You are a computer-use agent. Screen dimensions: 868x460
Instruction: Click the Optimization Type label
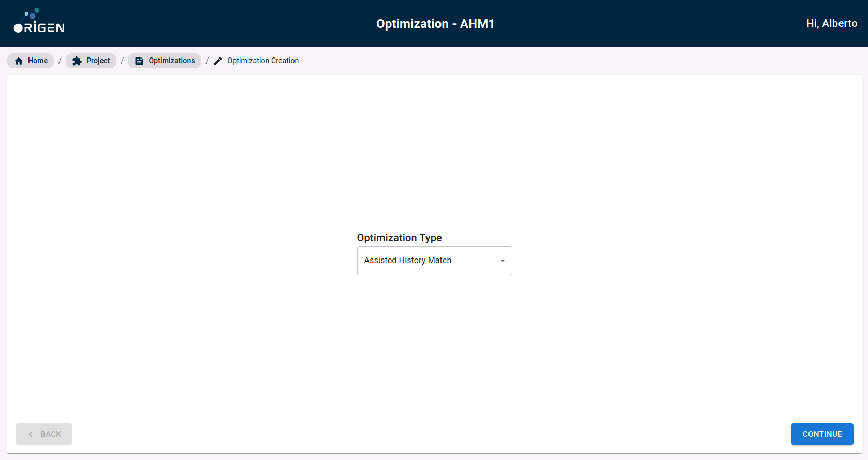(x=400, y=238)
